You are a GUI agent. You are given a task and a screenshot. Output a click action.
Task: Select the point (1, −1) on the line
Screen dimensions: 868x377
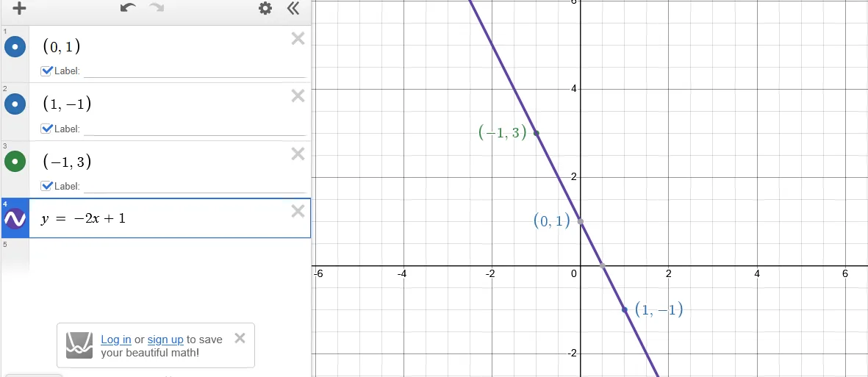[x=625, y=309]
